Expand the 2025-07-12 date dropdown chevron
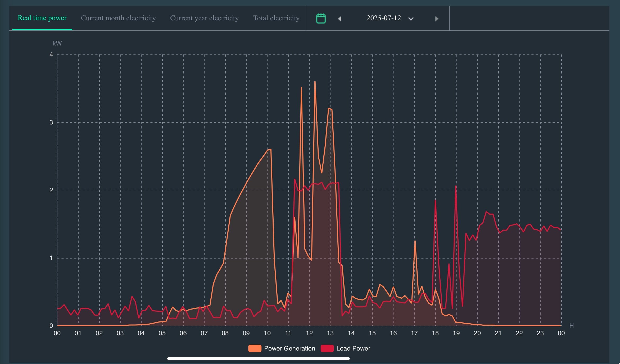The width and height of the screenshot is (620, 364). click(x=411, y=19)
